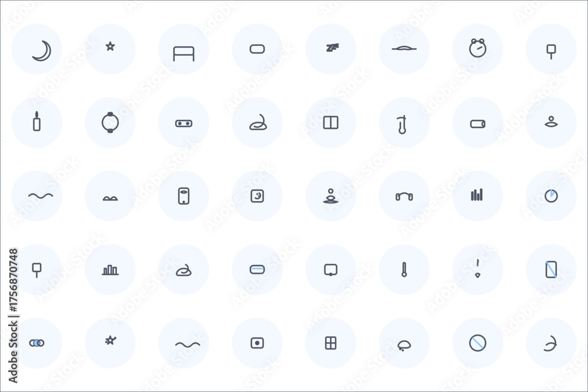Viewport: 588px width, 392px height.
Task: Click the open book icon
Action: click(111, 198)
